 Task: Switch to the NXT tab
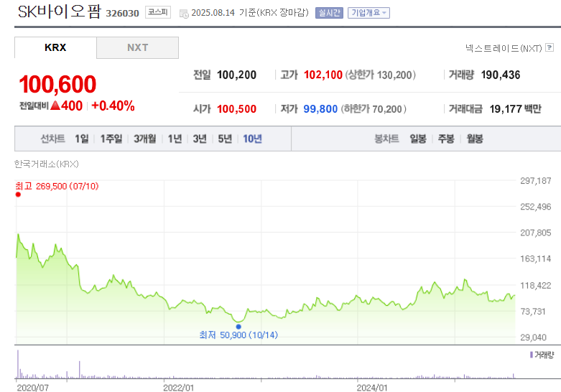click(138, 47)
